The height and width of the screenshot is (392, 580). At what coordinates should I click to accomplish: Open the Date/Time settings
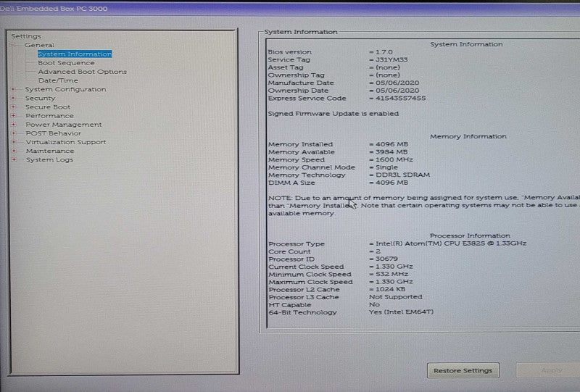[58, 80]
